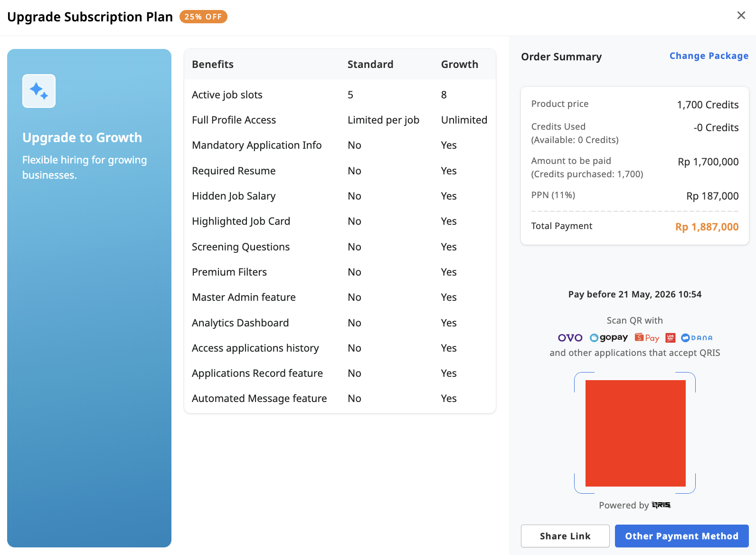Click the Share Link button

click(x=565, y=536)
